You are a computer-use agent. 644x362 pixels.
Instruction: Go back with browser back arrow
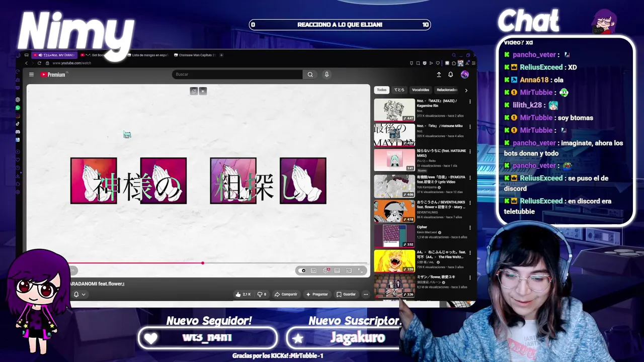[26, 63]
